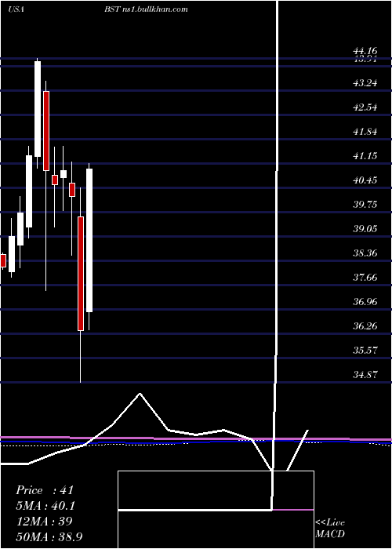Click the MACD line peak in lower panel
The image size is (392, 549).
(140, 394)
